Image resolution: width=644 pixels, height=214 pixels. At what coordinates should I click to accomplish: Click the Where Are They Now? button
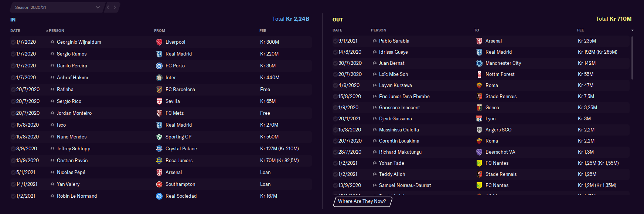click(362, 201)
